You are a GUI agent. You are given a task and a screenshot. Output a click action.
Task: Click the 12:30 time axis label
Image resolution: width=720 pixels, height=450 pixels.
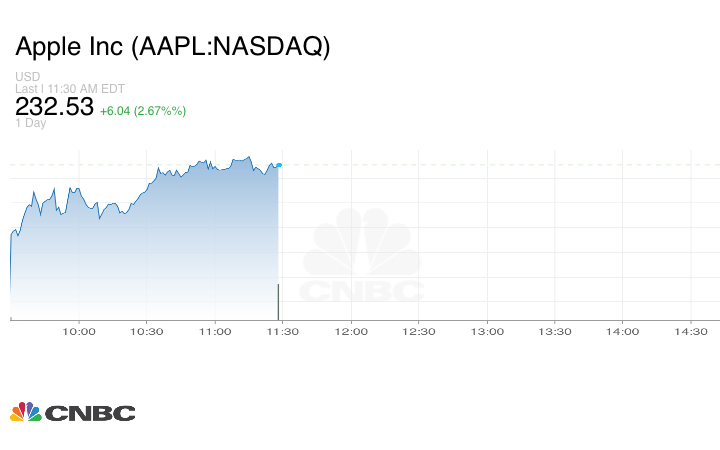(x=419, y=332)
